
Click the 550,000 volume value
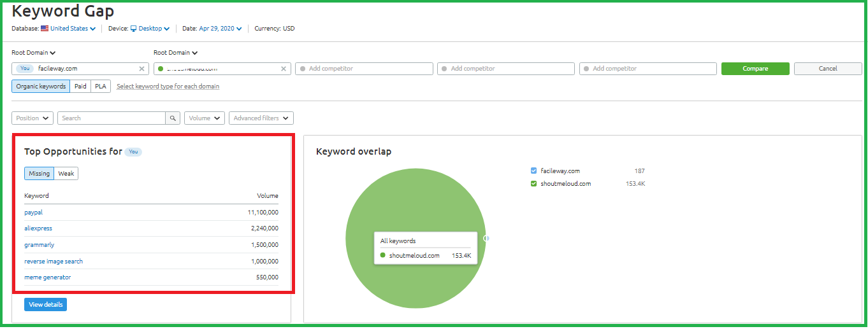coord(268,277)
